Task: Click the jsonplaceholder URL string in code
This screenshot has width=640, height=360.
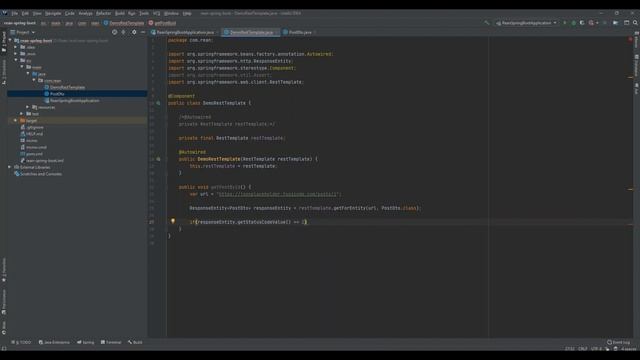Action: (279, 194)
